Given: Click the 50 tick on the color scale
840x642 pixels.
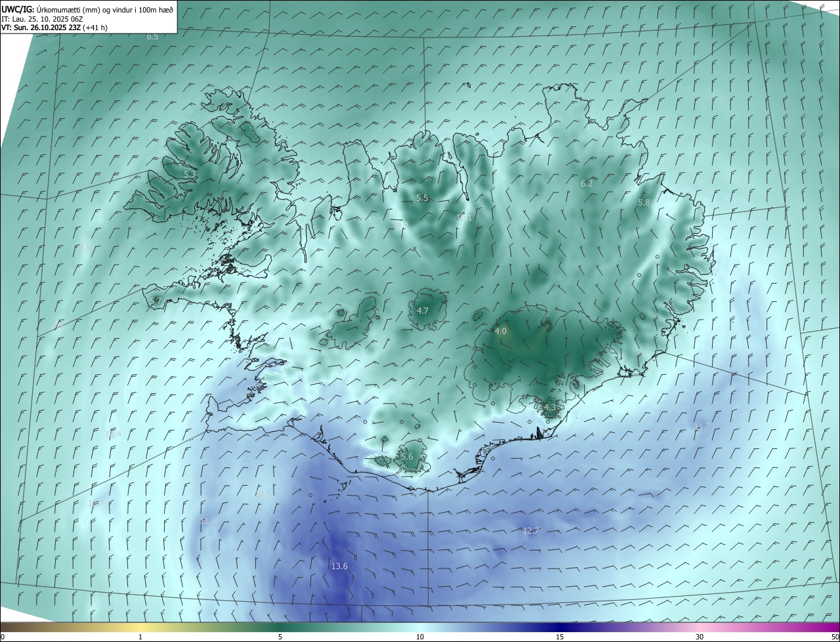Looking at the screenshot, I should pos(835,637).
